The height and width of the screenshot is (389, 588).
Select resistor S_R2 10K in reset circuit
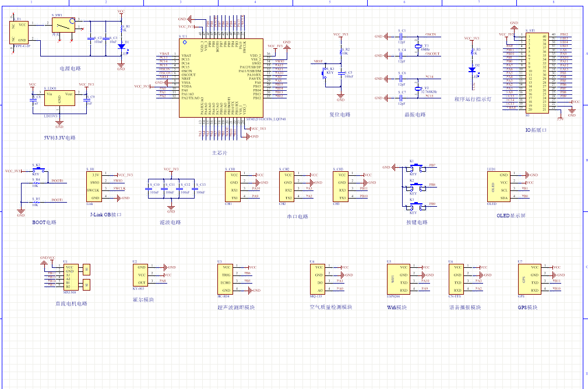pyautogui.click(x=341, y=52)
